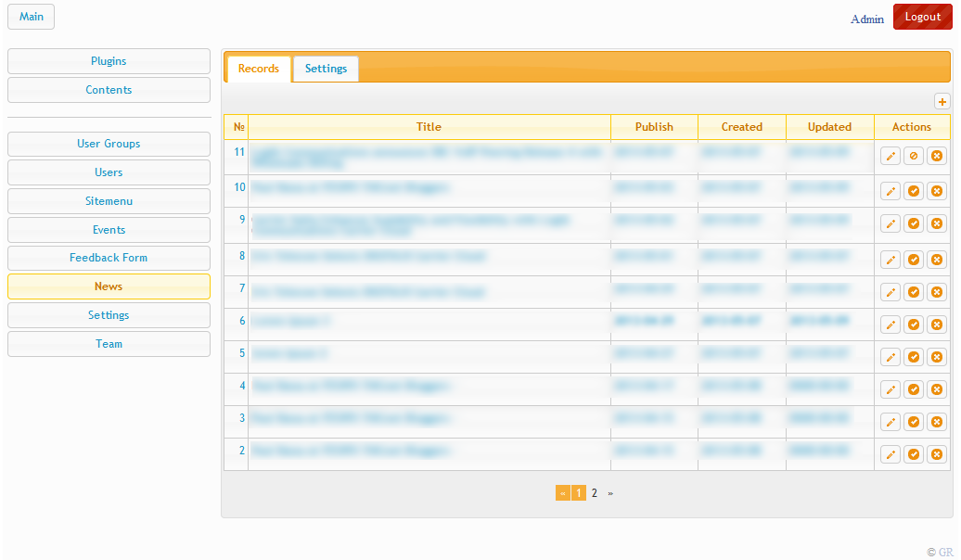Click the add new record plus icon

[942, 102]
